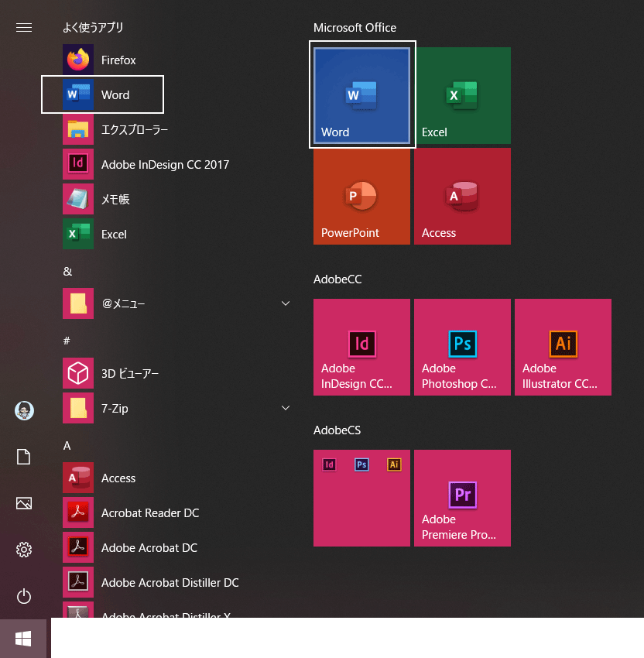Start Excel from the frequently used apps list

click(176, 234)
